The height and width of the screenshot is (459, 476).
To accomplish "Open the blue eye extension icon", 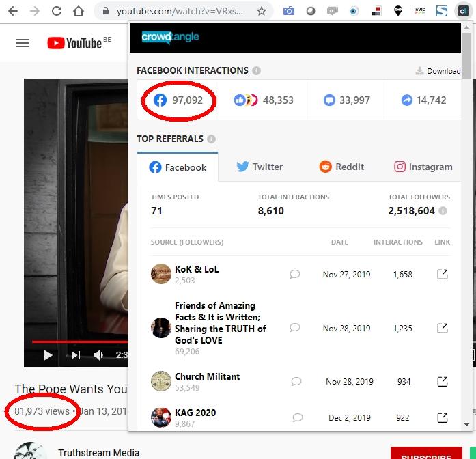I will coord(354,11).
